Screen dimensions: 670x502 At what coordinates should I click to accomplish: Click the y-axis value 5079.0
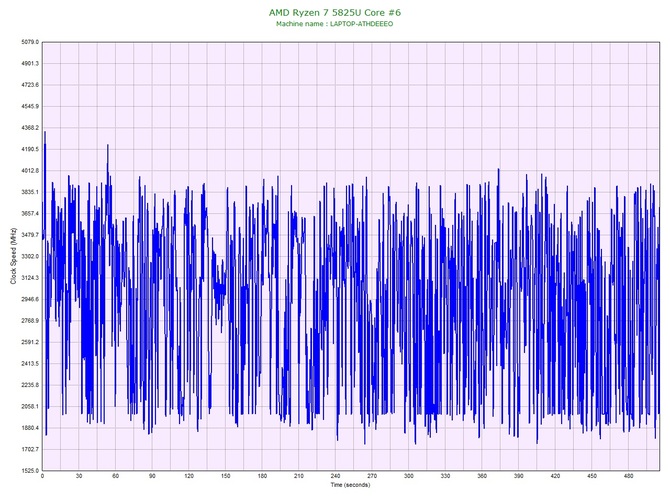(30, 42)
